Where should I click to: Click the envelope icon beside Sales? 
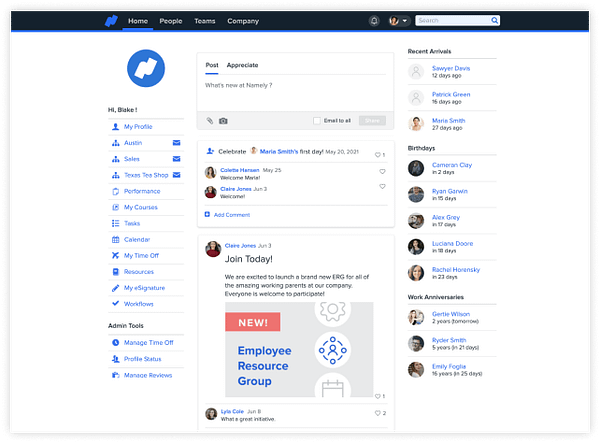click(x=177, y=159)
